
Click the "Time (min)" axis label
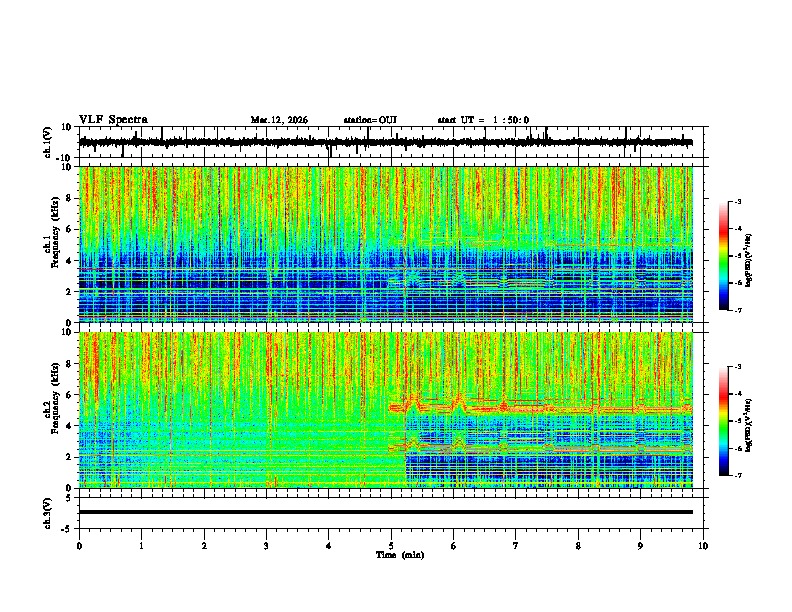coord(400,555)
